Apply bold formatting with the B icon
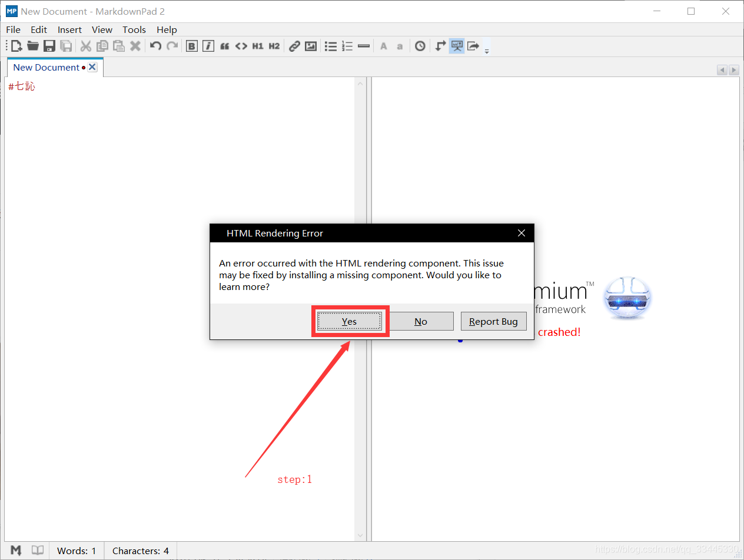This screenshot has width=744, height=560. click(192, 46)
